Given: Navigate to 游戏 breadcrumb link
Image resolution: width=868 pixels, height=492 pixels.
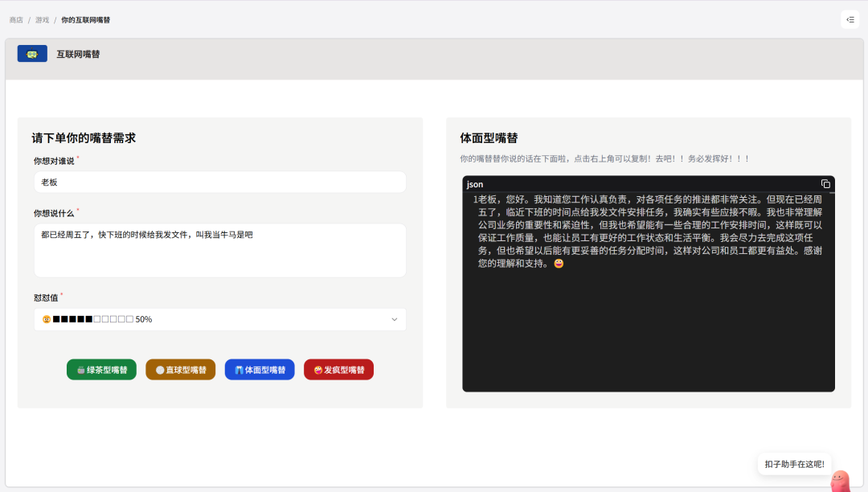Looking at the screenshot, I should point(42,20).
